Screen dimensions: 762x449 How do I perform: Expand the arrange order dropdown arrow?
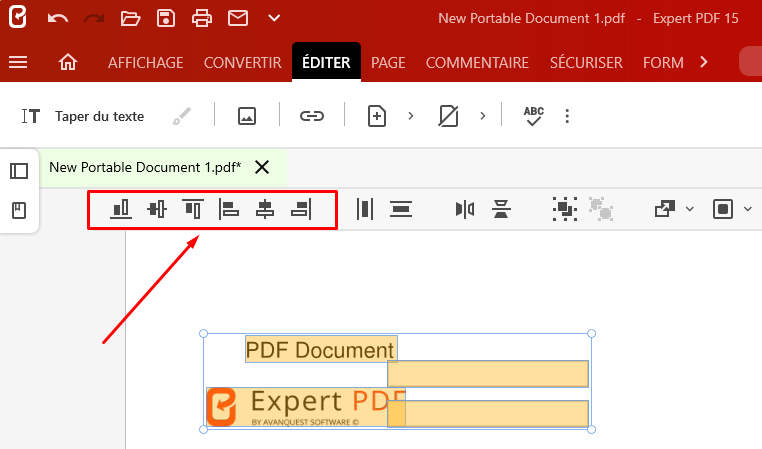tap(690, 209)
